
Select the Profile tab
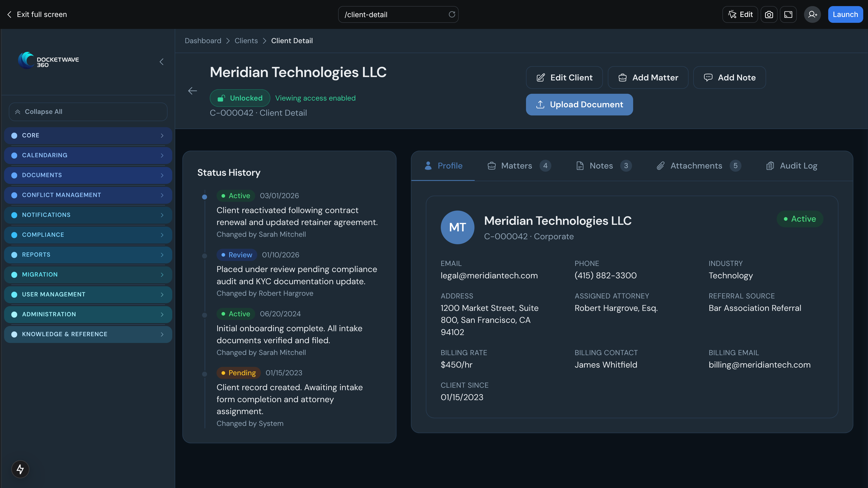pos(443,166)
